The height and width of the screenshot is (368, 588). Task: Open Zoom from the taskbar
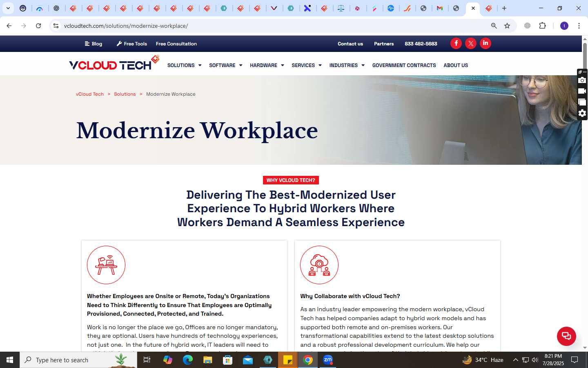point(328,360)
